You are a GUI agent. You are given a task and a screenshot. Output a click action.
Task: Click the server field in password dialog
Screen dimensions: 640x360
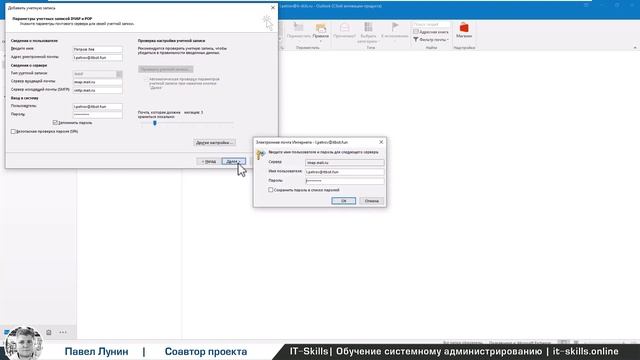pyautogui.click(x=344, y=162)
